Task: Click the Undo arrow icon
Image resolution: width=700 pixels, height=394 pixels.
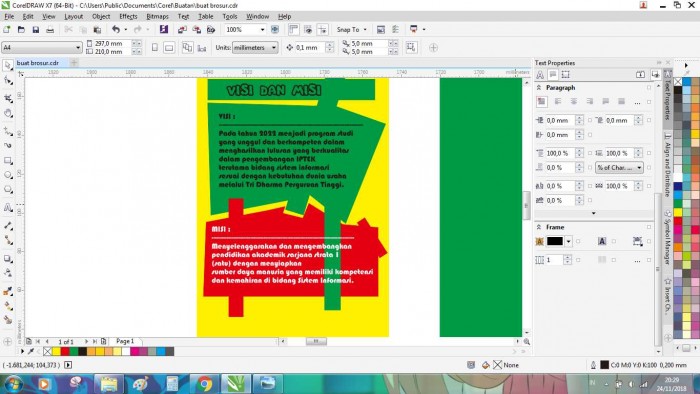Action: 116,29
